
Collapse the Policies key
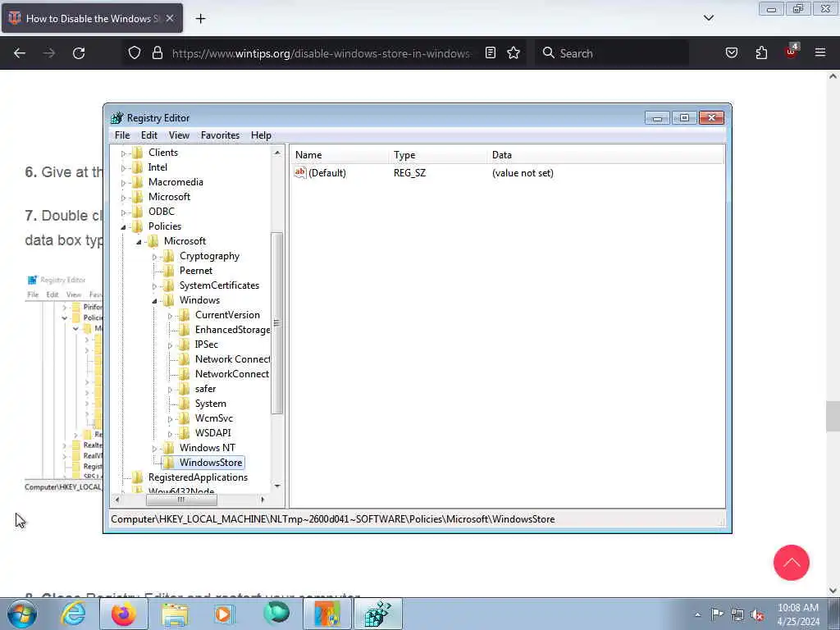(123, 227)
